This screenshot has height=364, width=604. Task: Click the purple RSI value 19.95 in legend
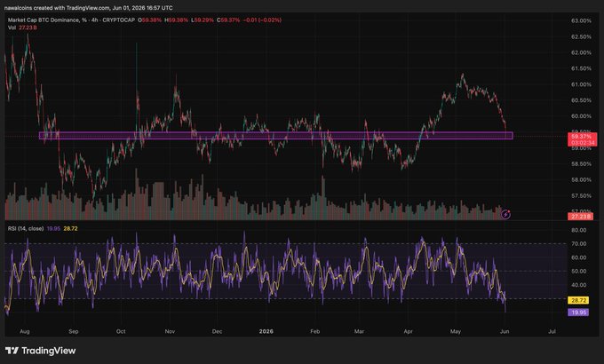tap(53, 228)
